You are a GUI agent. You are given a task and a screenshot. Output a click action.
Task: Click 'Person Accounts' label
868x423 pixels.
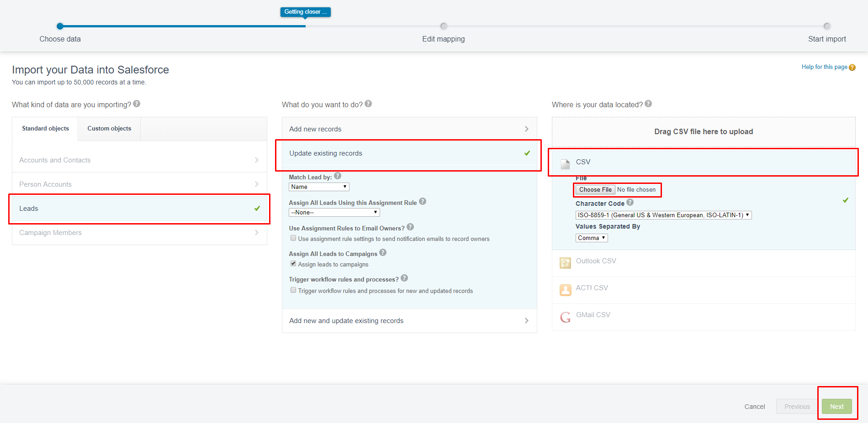click(x=45, y=184)
